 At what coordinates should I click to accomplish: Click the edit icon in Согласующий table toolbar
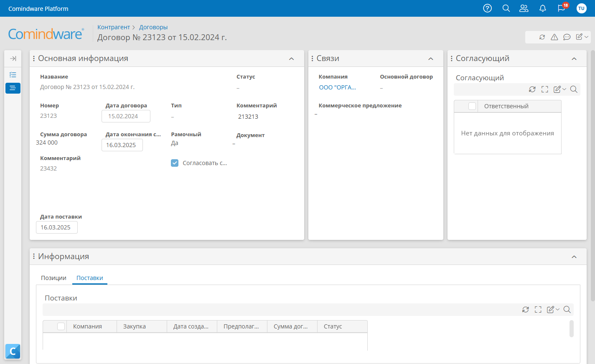click(x=557, y=89)
